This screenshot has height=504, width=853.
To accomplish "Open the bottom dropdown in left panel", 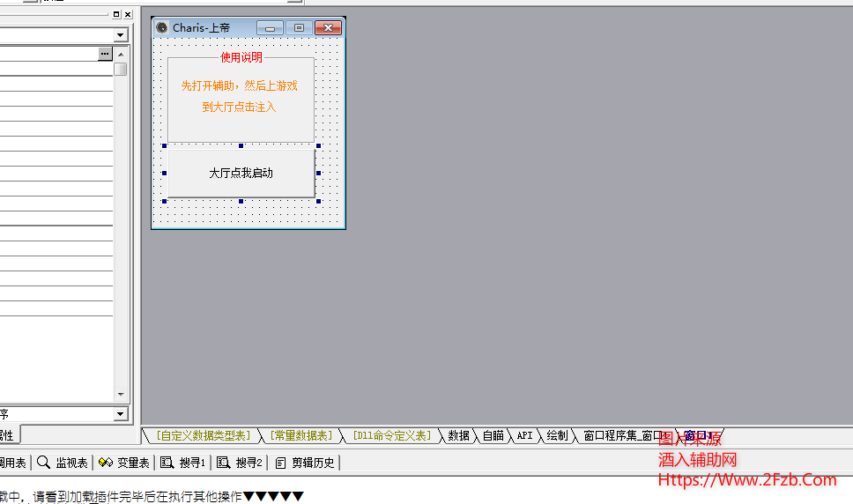I will pos(121,413).
